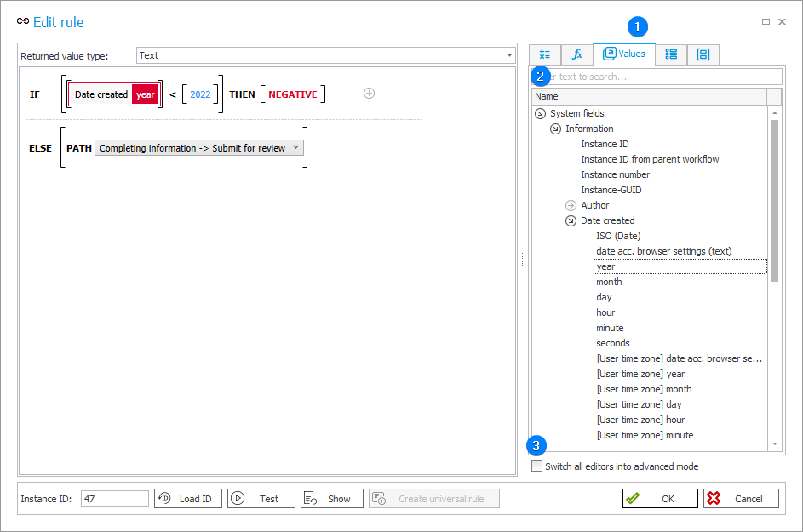Image resolution: width=803 pixels, height=532 pixels.
Task: Open the bracketed form rules tab
Action: tap(703, 54)
